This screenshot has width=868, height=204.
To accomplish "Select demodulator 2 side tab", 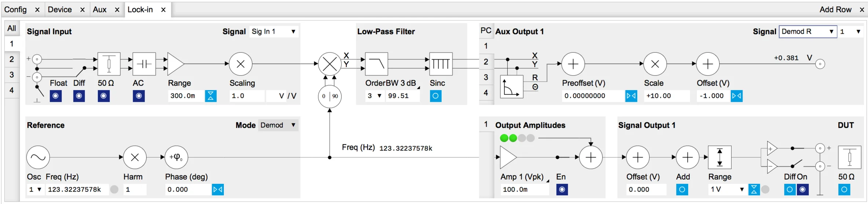I will point(12,59).
